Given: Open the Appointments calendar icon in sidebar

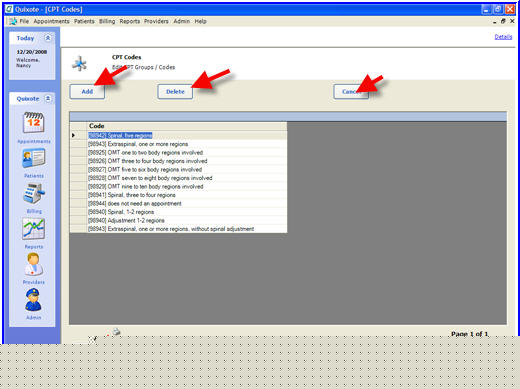Looking at the screenshot, I should tap(33, 123).
